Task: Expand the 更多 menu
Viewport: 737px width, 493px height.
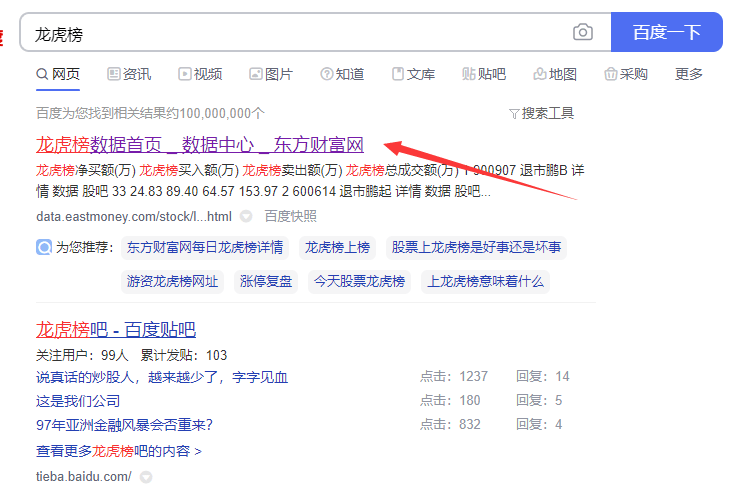Action: tap(689, 74)
